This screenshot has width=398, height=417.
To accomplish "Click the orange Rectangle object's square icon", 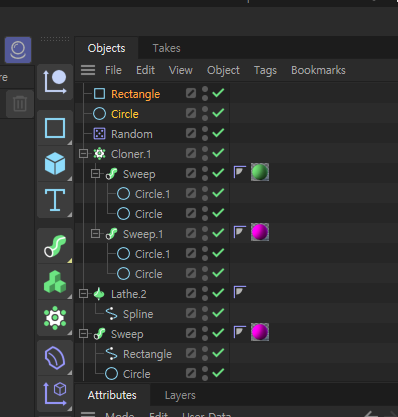I will click(99, 94).
